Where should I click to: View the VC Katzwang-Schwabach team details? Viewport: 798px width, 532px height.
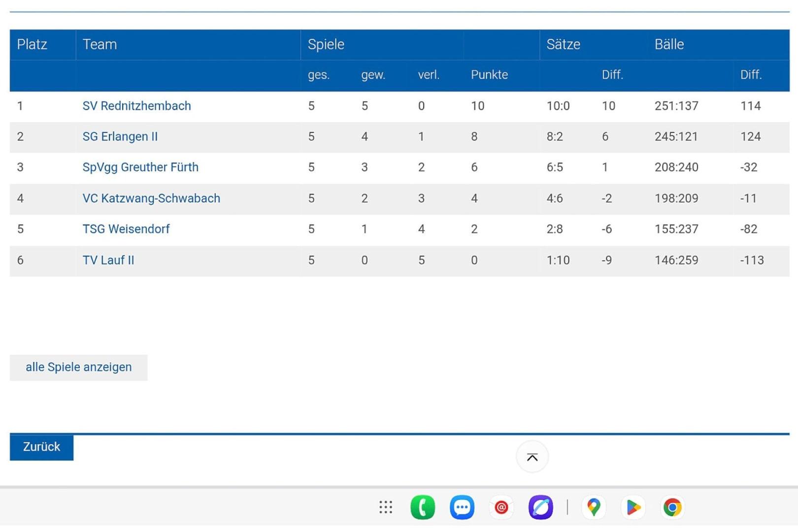[151, 199]
